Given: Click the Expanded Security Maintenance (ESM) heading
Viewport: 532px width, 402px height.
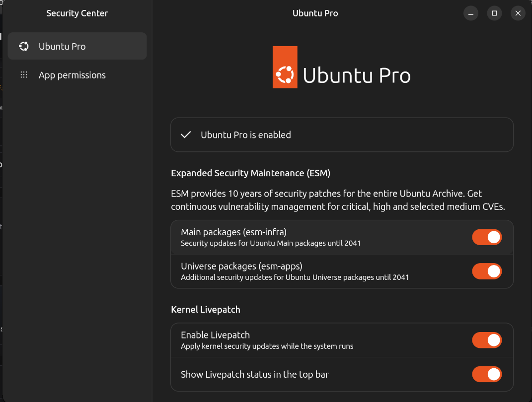Looking at the screenshot, I should click(250, 173).
